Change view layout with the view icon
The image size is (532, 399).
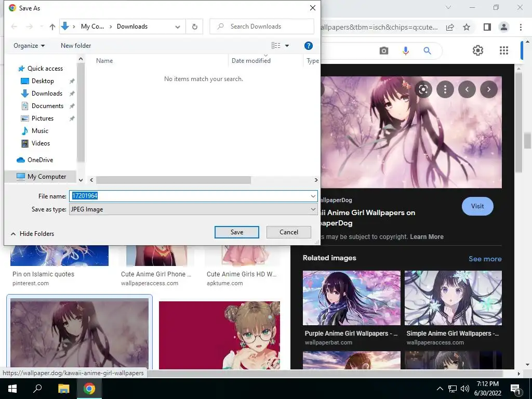click(276, 46)
